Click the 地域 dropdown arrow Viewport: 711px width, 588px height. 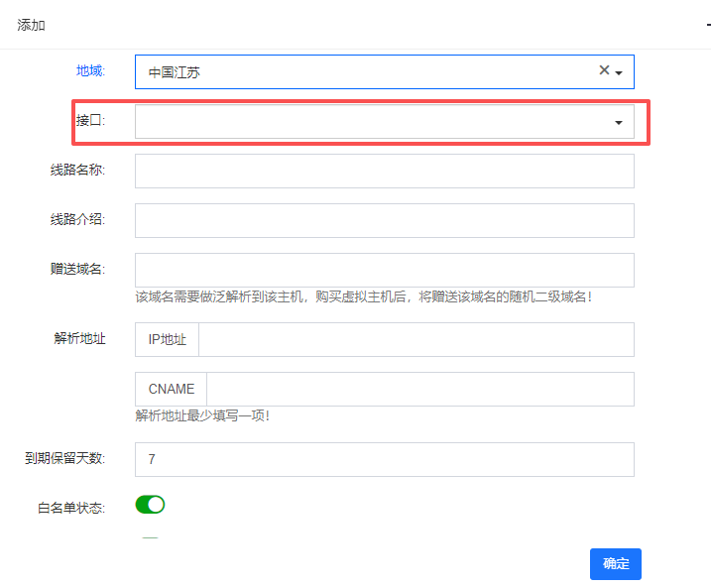coord(619,73)
